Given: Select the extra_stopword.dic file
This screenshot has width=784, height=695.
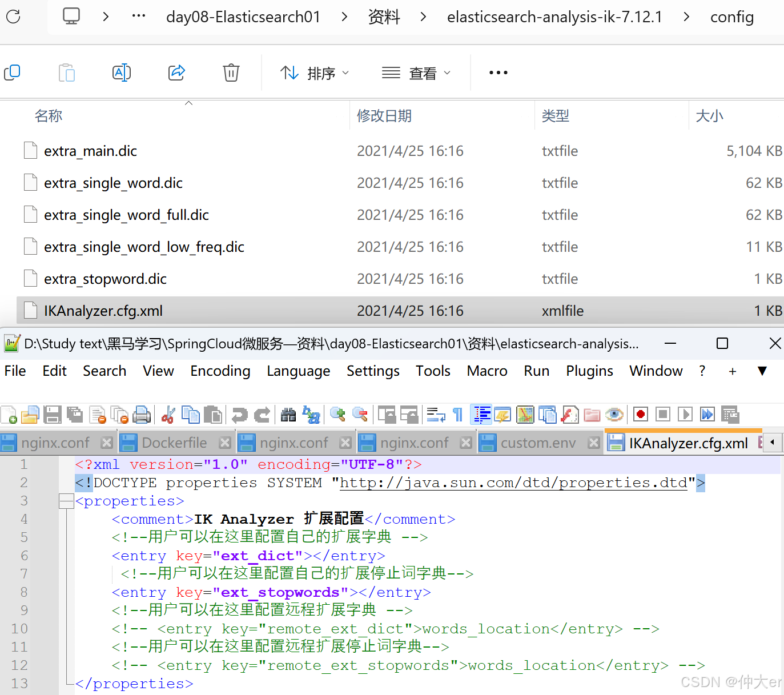Looking at the screenshot, I should tap(105, 279).
